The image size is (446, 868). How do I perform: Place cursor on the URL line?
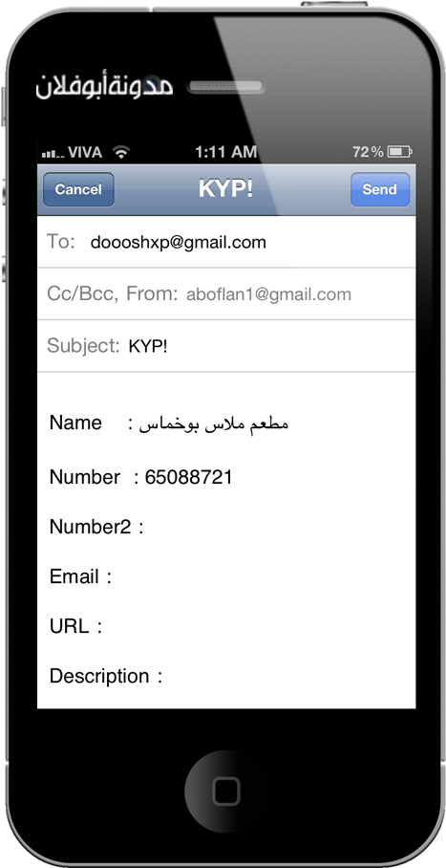click(226, 627)
